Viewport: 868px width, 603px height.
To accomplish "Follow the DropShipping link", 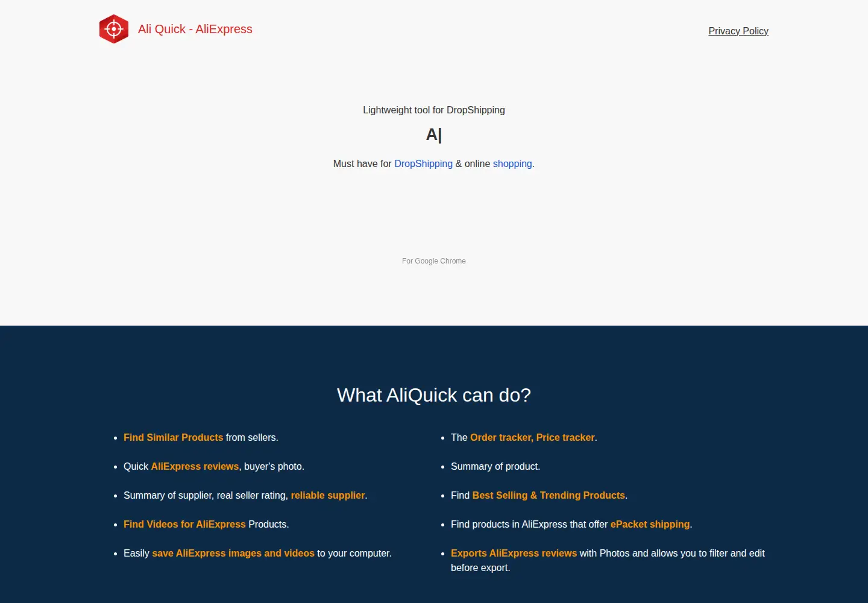I will coord(423,163).
